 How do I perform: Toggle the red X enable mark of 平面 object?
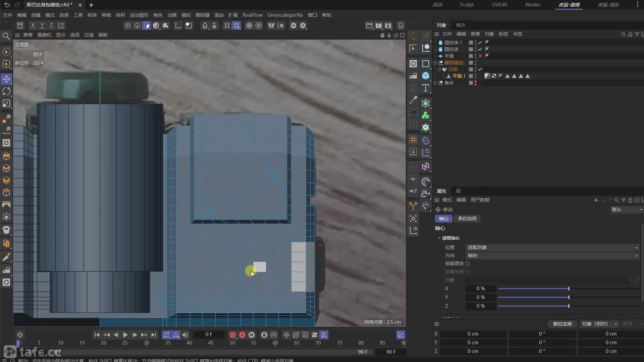(x=480, y=56)
